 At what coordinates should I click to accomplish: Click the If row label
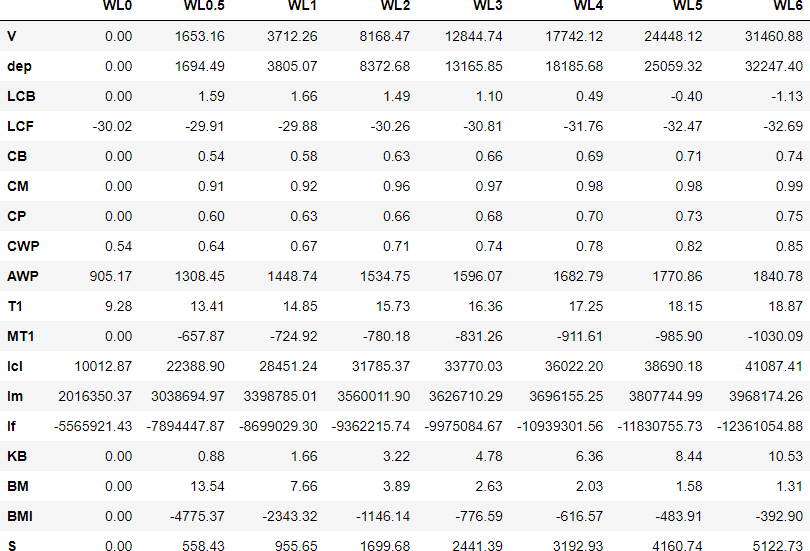click(11, 426)
